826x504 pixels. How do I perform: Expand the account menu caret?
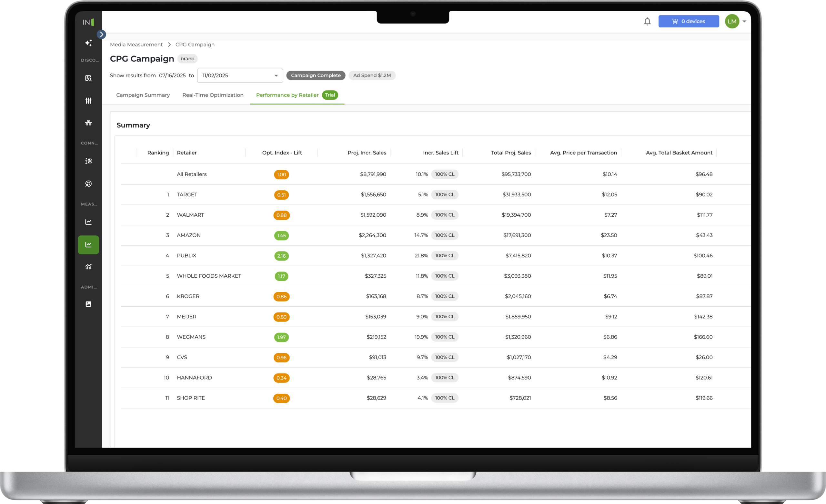744,22
